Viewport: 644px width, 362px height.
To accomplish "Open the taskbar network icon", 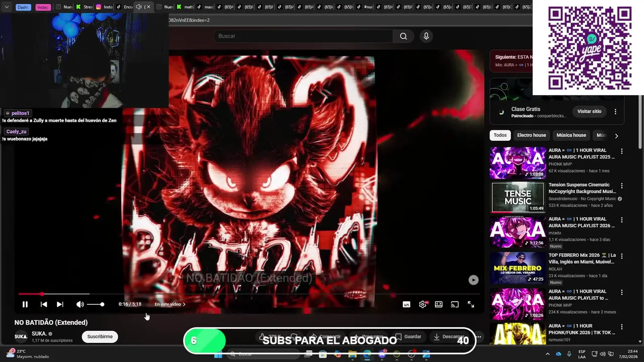I will point(594,354).
